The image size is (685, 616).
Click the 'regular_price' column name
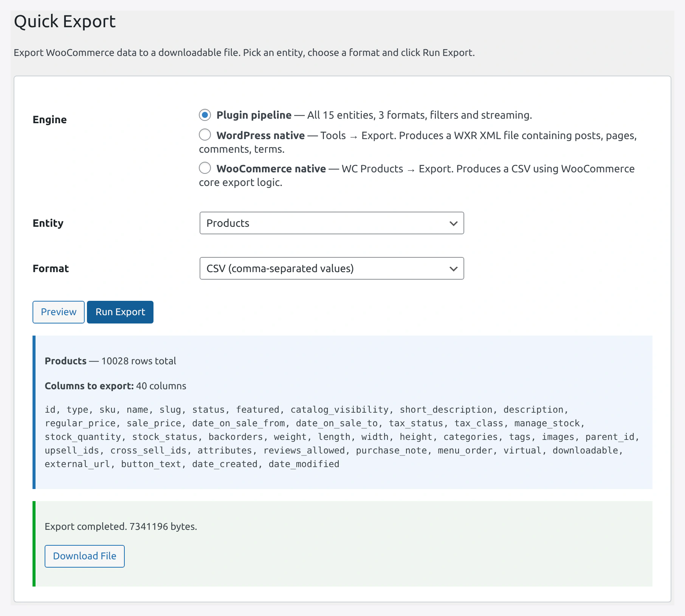[x=80, y=423]
